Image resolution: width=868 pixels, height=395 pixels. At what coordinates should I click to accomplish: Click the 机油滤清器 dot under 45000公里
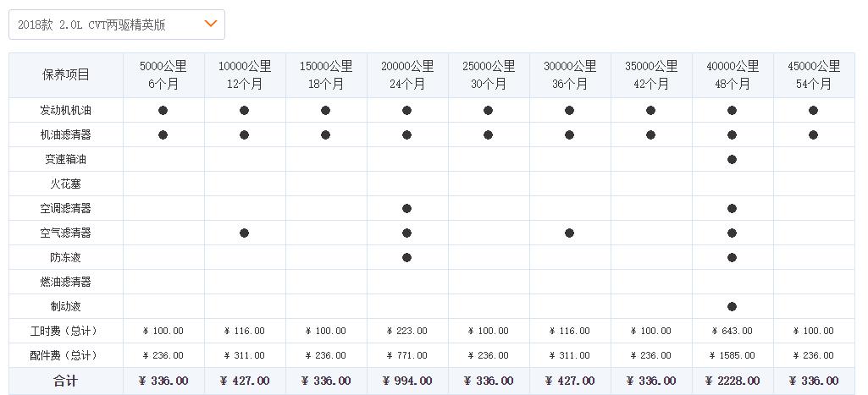(x=813, y=135)
